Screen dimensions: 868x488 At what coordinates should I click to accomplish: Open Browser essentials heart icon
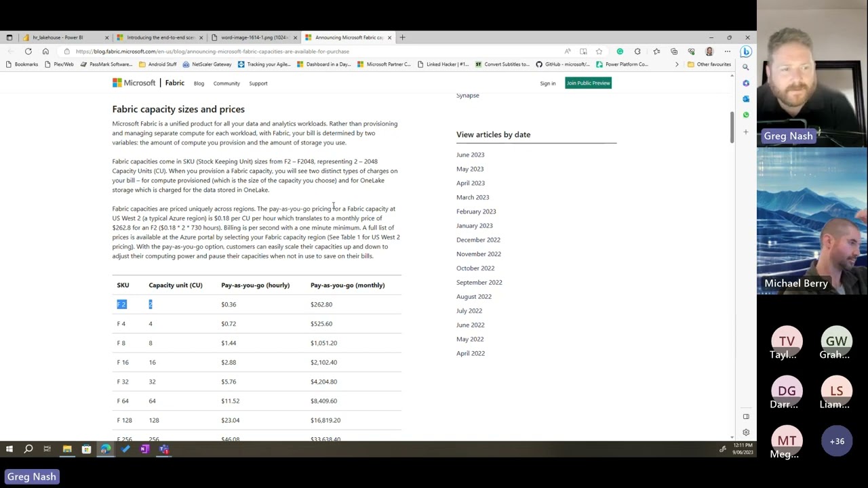point(691,52)
